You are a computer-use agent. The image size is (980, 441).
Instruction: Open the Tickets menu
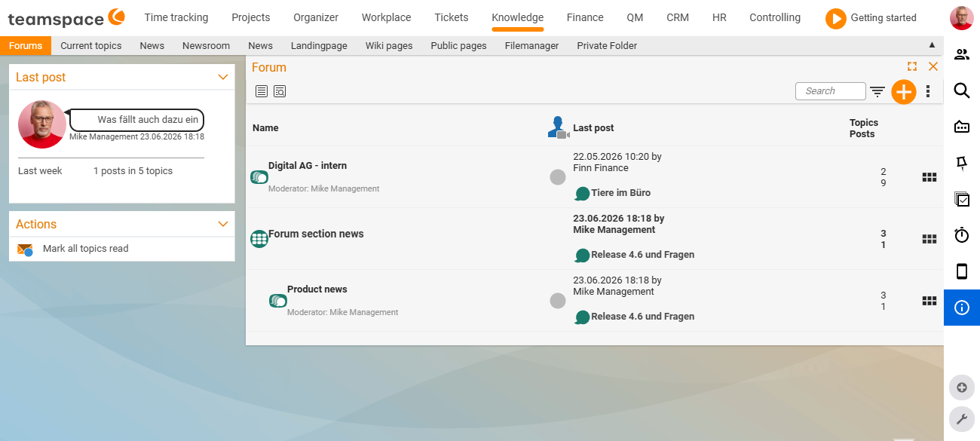click(x=452, y=17)
